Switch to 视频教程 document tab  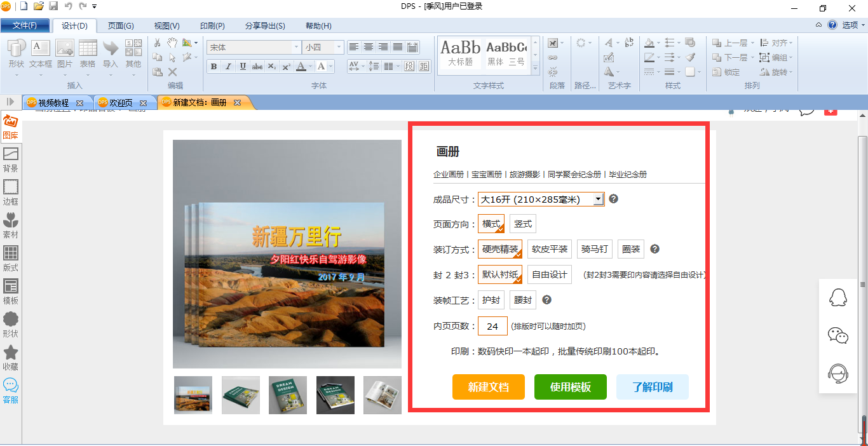pyautogui.click(x=53, y=102)
